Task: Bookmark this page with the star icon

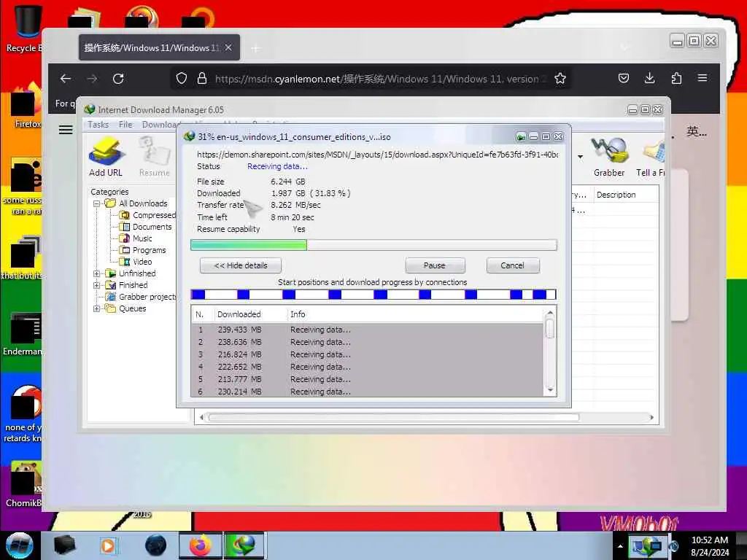Action: click(x=560, y=79)
